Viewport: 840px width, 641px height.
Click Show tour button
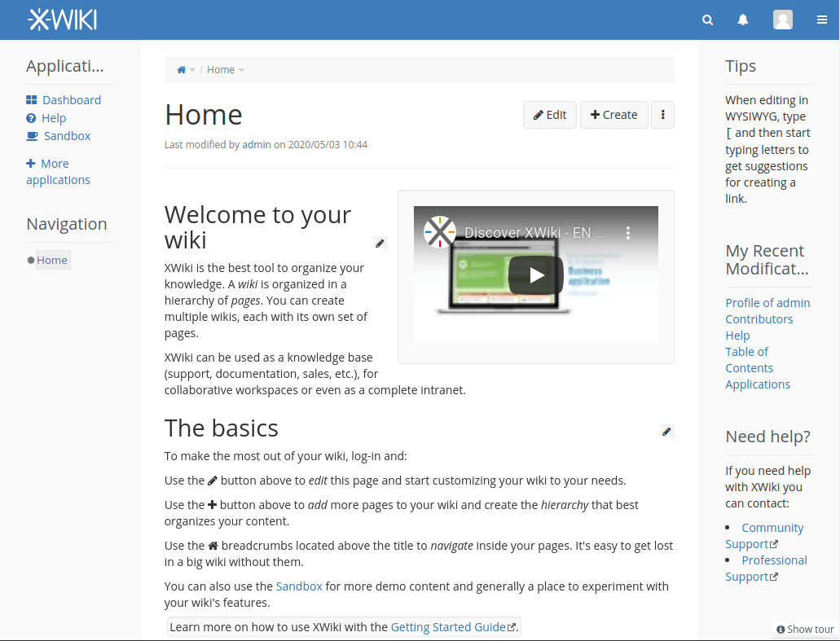(805, 630)
